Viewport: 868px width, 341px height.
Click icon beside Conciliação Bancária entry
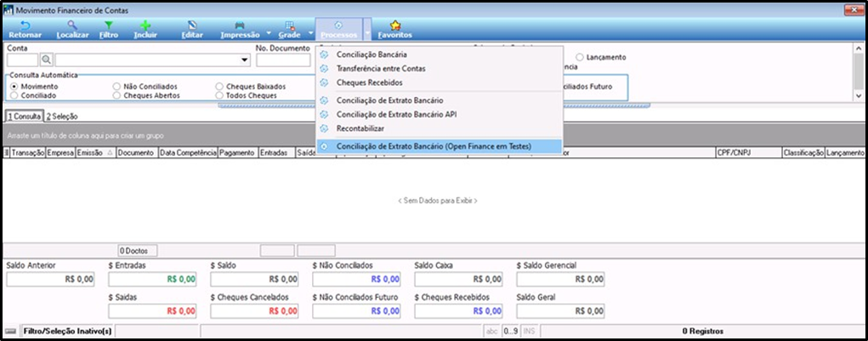[x=325, y=54]
